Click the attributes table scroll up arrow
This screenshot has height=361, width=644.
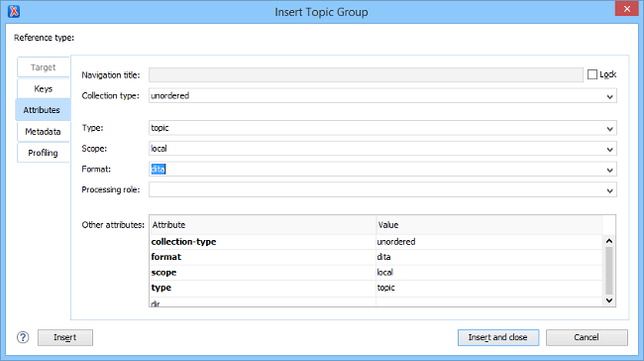pyautogui.click(x=609, y=241)
